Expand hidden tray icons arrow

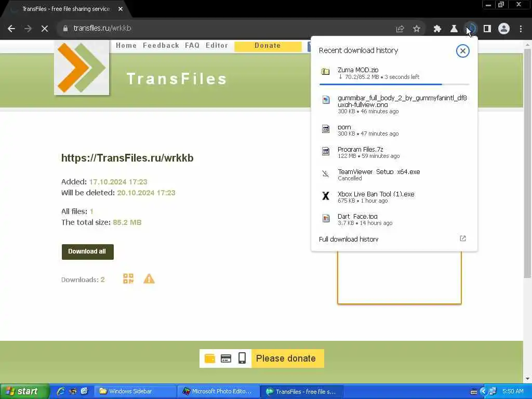(484, 392)
